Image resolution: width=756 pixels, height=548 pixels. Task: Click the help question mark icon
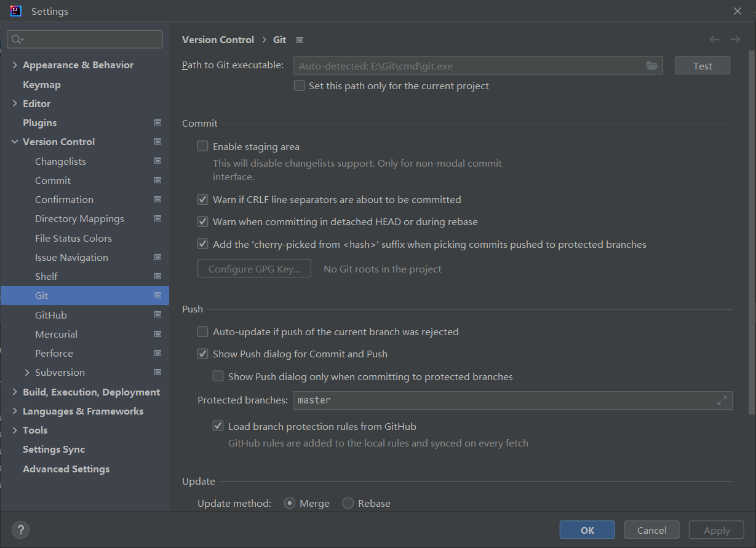click(20, 530)
